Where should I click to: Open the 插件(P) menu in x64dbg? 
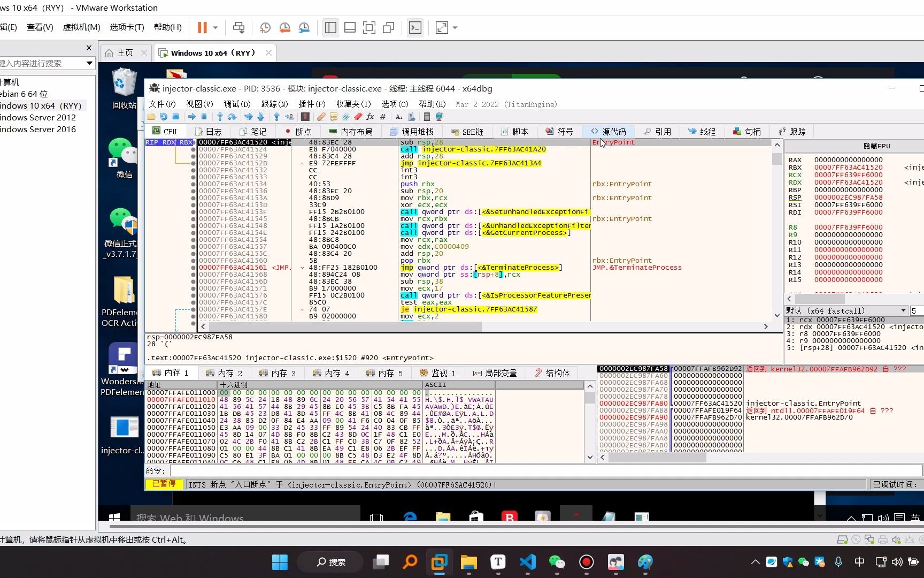coord(312,104)
